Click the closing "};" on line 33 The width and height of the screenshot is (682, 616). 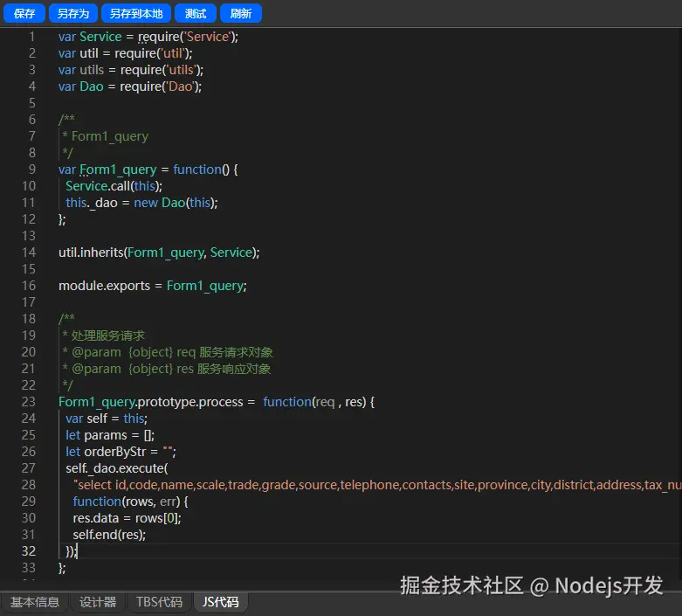[x=62, y=568]
